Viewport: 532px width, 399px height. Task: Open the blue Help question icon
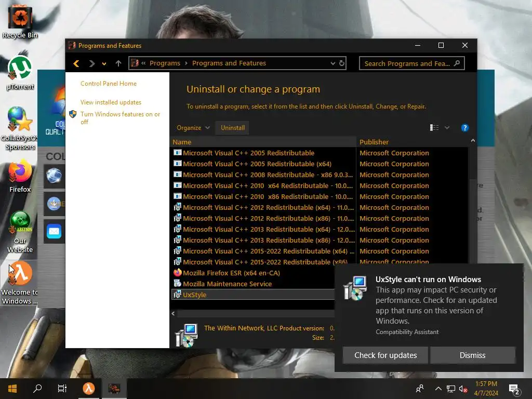pos(465,128)
